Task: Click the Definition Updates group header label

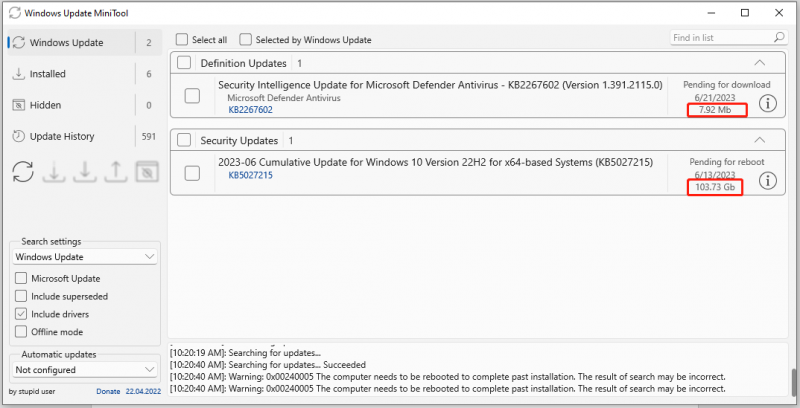Action: (243, 63)
